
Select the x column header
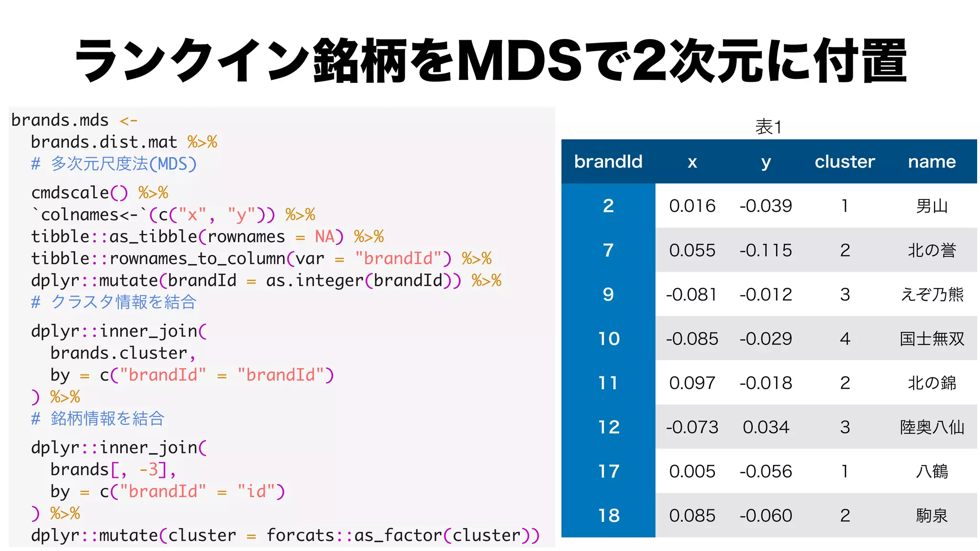point(692,163)
